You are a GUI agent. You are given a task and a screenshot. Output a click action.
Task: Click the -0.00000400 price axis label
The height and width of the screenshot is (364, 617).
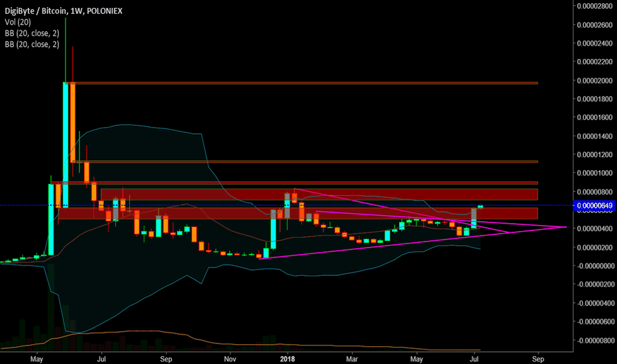pyautogui.click(x=594, y=303)
